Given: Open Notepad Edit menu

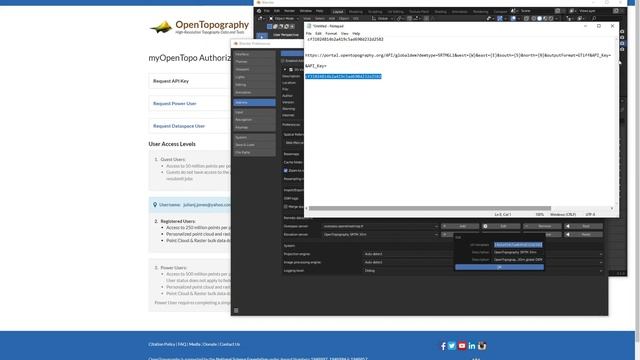Looking at the screenshot, I should (x=318, y=33).
